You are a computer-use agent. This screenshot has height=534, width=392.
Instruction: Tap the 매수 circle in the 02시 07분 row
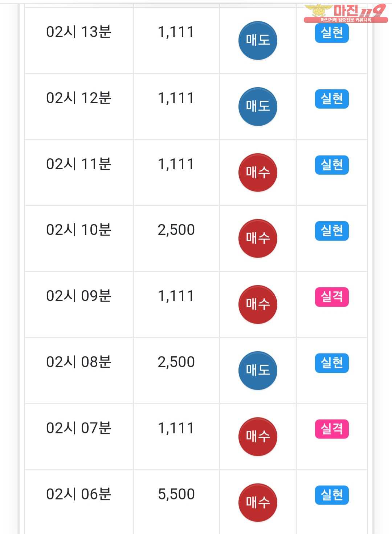258,437
